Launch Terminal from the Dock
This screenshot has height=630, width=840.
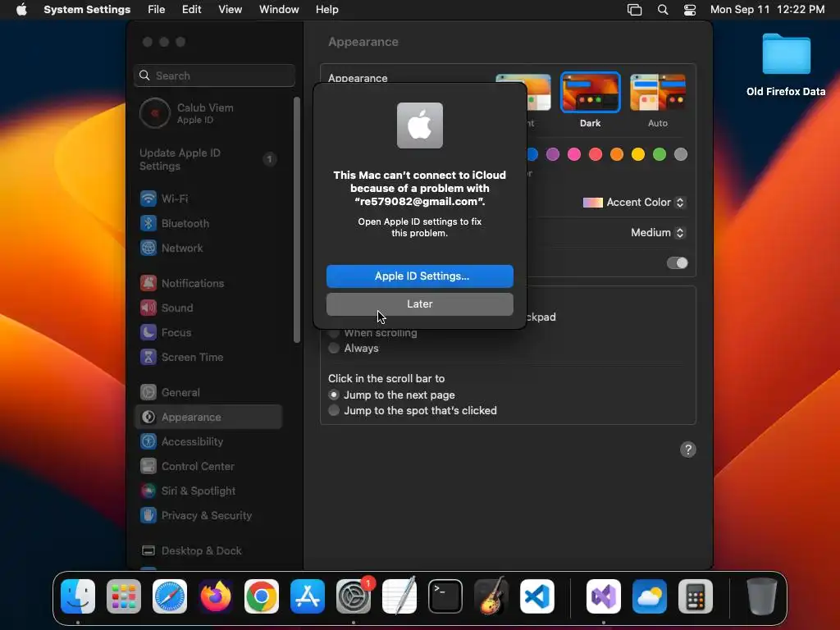tap(445, 596)
